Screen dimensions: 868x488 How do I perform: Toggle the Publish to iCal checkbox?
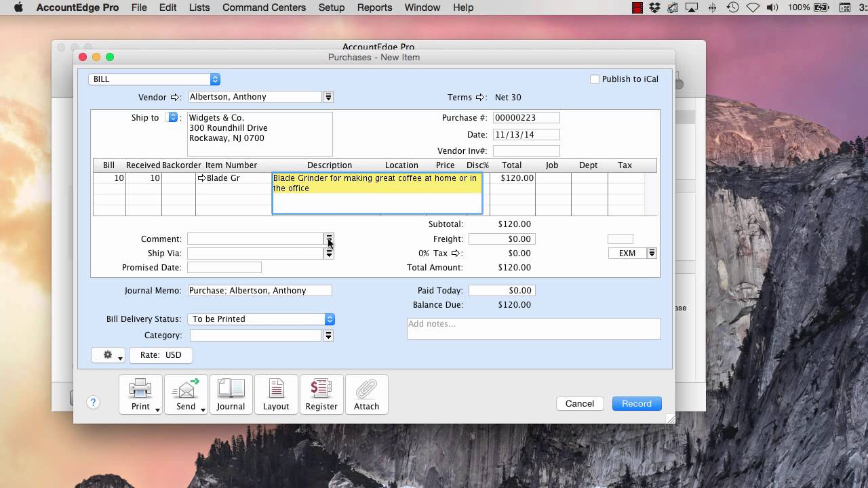595,79
